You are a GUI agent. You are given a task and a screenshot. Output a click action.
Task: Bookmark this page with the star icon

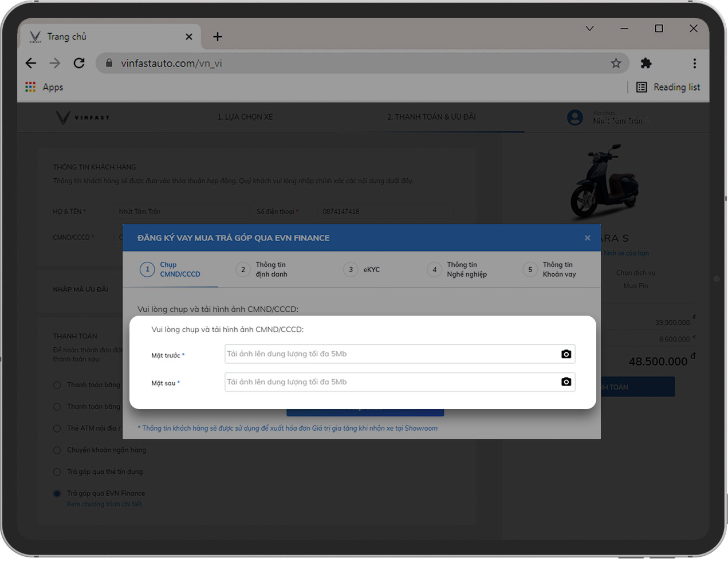coord(616,63)
